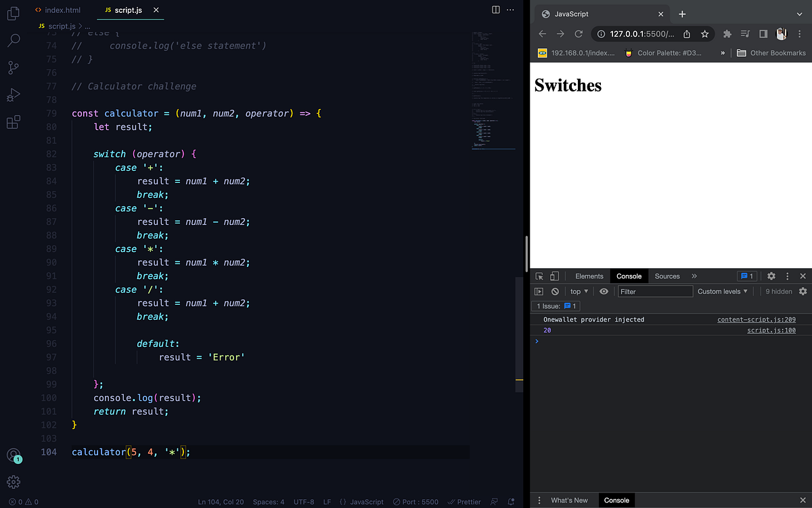Switch to the Elements panel
Screen dimensions: 812x508
point(589,276)
